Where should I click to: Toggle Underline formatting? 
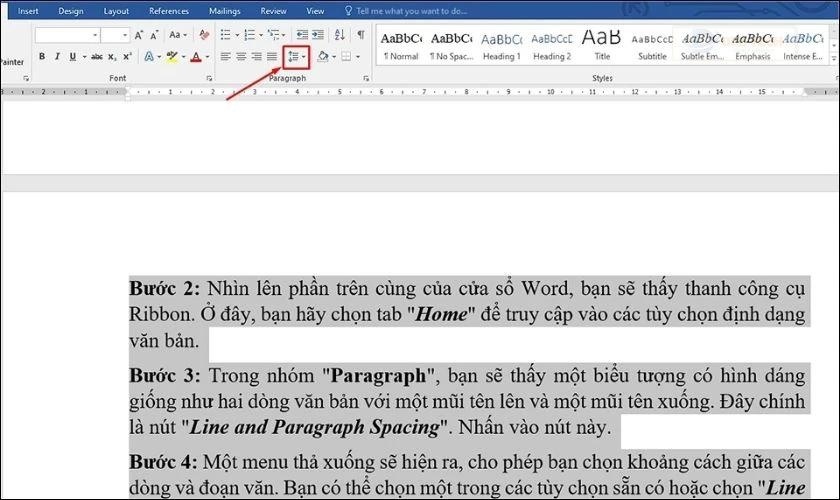(73, 56)
